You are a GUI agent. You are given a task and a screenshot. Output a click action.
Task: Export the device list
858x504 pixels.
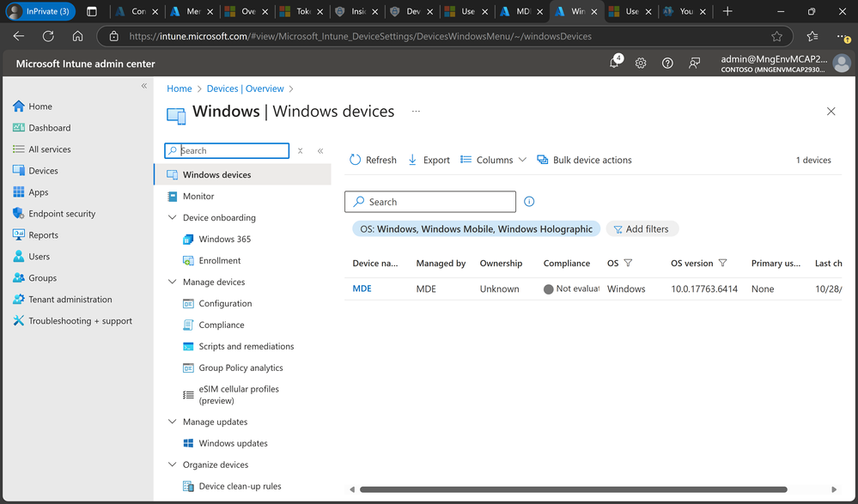coord(429,160)
